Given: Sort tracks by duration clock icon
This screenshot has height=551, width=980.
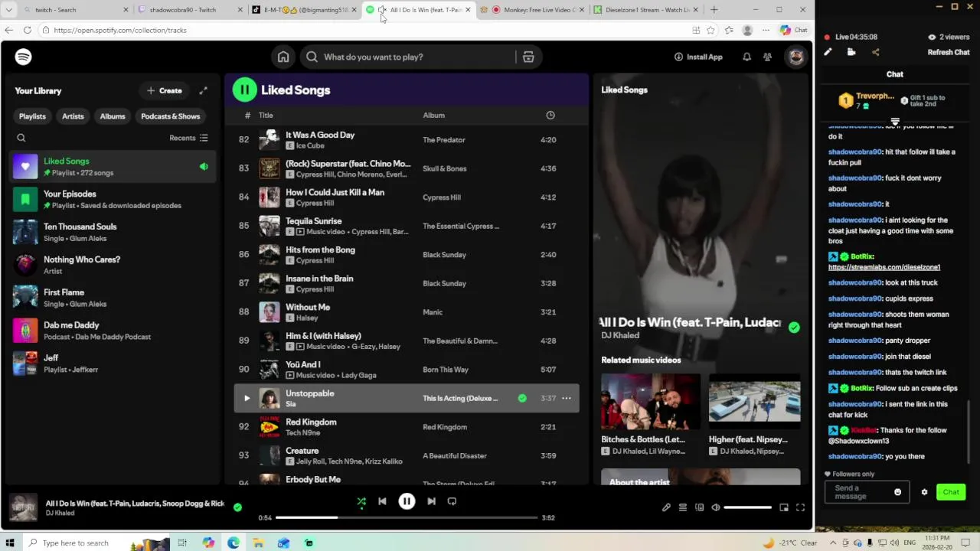Looking at the screenshot, I should (550, 115).
